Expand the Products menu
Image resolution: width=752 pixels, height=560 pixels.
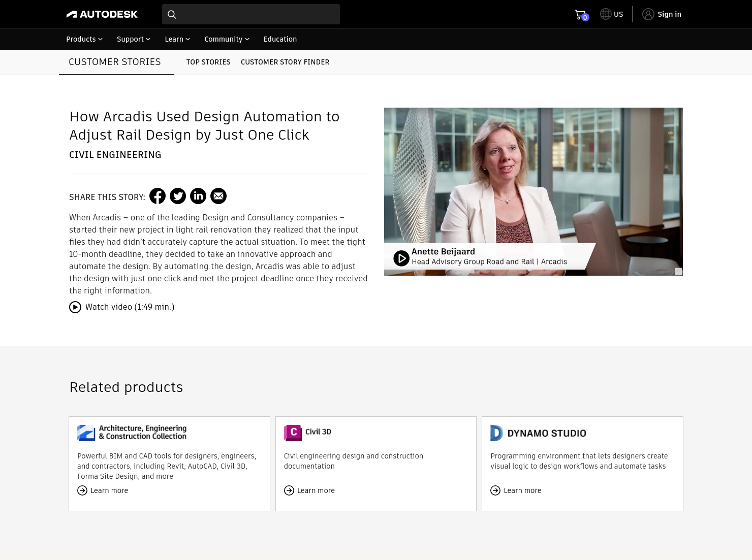point(84,39)
